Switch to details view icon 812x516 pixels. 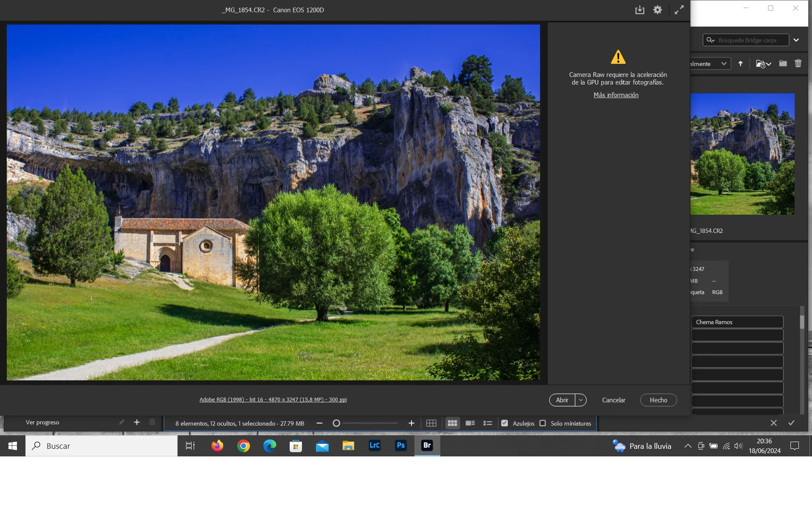click(x=470, y=423)
